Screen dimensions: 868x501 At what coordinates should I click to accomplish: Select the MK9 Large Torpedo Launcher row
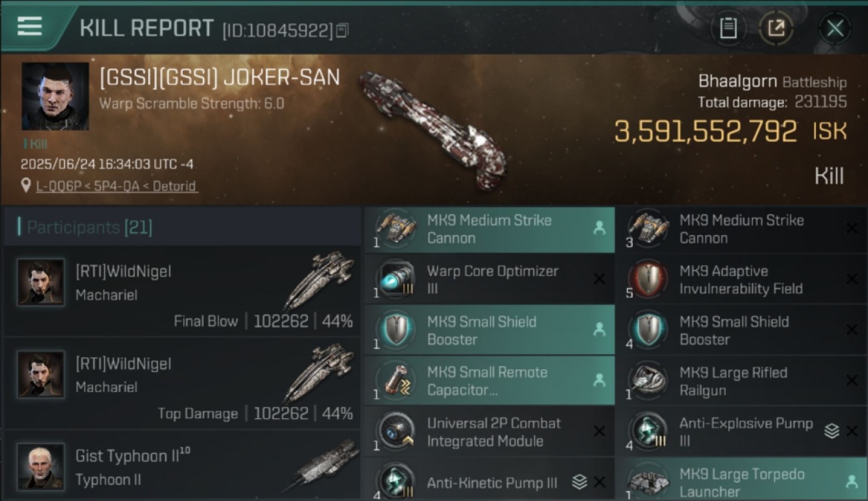pyautogui.click(x=741, y=480)
